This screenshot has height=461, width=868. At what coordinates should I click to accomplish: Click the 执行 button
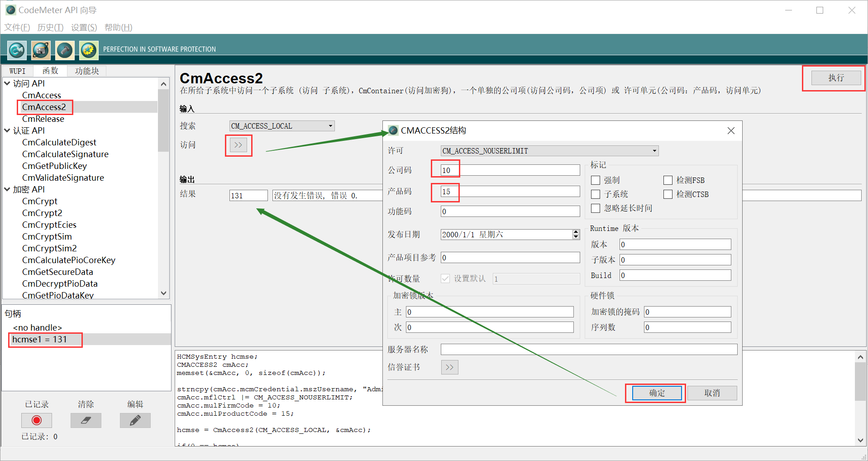tap(836, 78)
